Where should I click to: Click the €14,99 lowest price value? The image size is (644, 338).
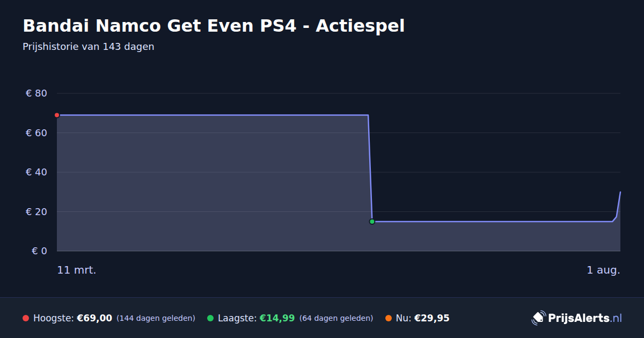coord(277,318)
